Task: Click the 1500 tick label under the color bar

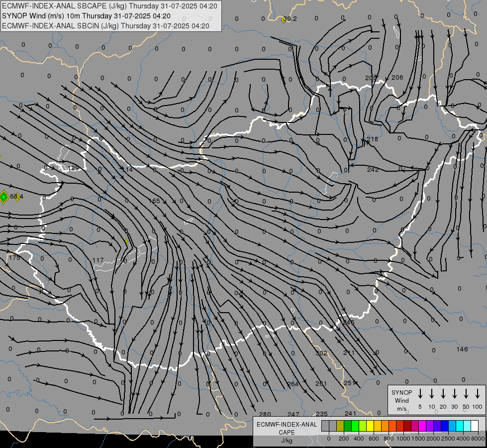Action: pyautogui.click(x=418, y=439)
